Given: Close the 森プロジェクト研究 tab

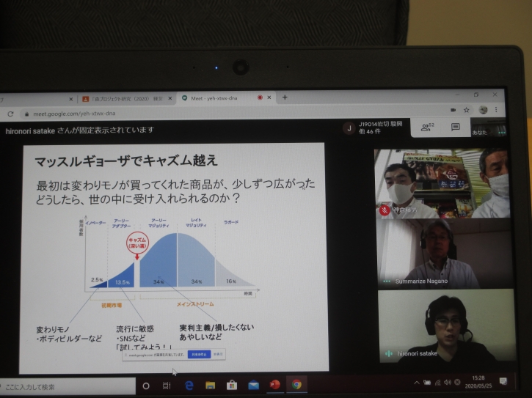Looking at the screenshot, I should click(x=170, y=98).
